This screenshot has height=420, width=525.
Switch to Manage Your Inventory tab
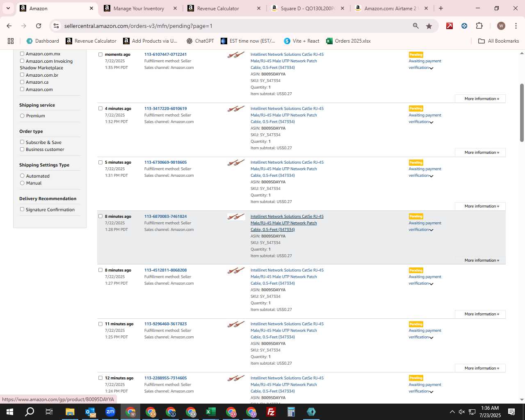click(x=139, y=8)
